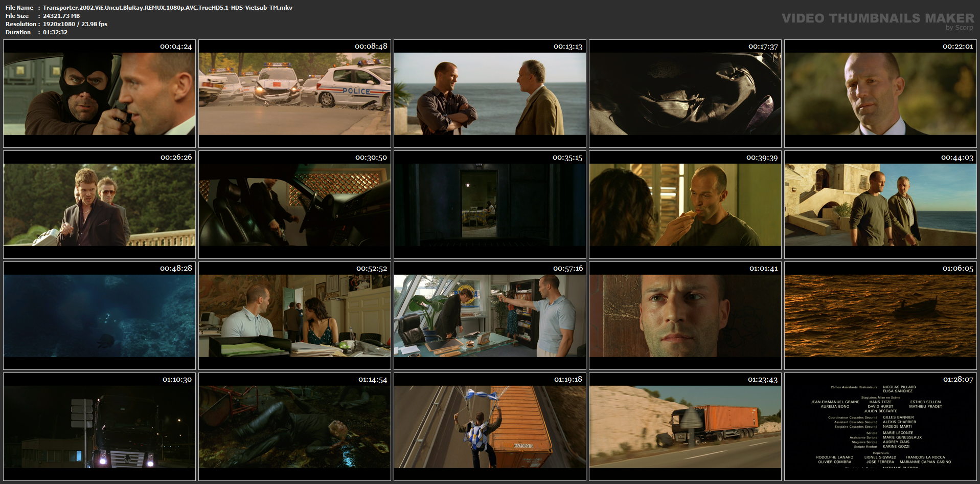This screenshot has height=484, width=980.
Task: Click the Duration label
Action: (x=18, y=32)
